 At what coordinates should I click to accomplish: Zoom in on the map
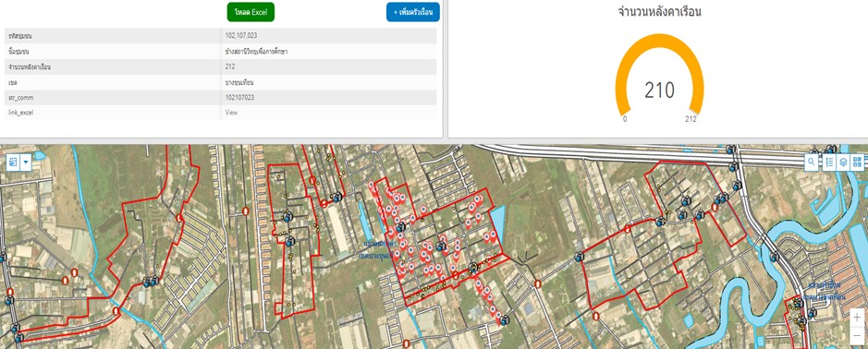(x=857, y=318)
